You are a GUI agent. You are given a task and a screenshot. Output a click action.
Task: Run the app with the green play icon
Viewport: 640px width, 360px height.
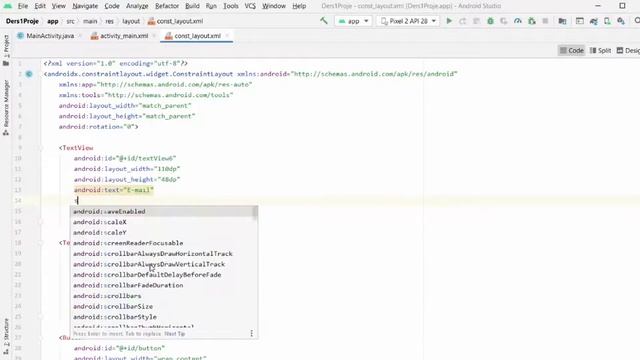[449, 21]
